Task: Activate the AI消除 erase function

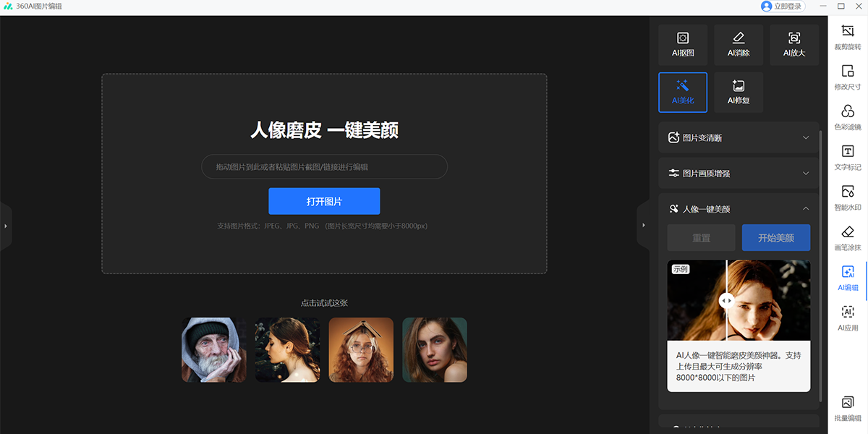Action: 738,44
